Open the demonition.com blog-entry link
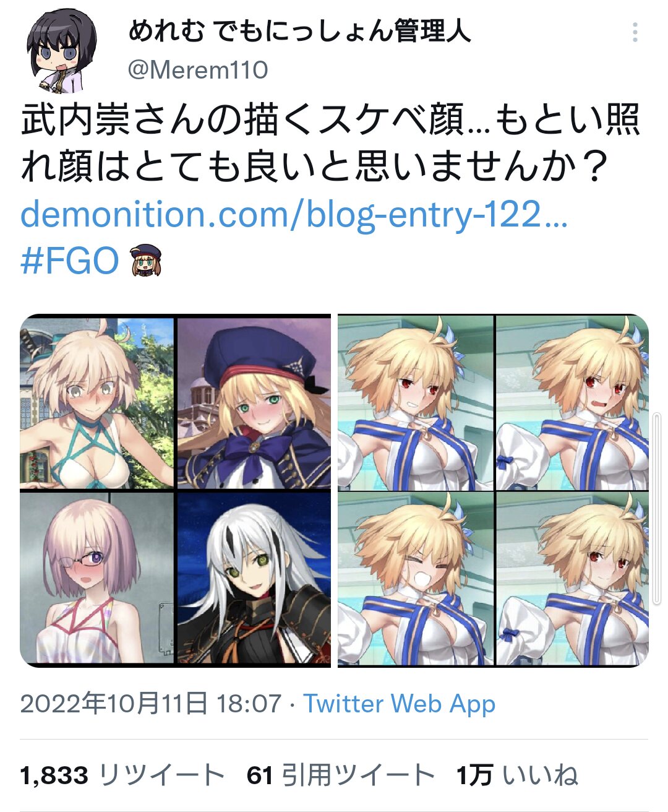This screenshot has height=812, width=668. click(x=294, y=215)
